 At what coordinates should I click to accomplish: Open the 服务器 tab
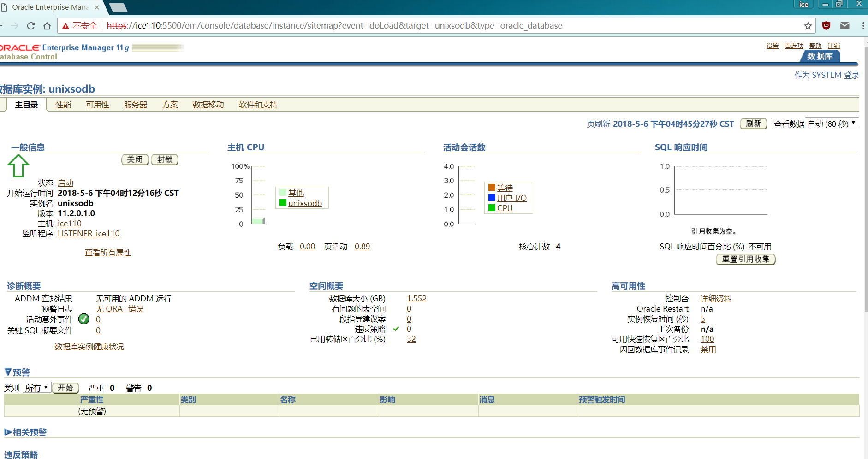136,105
